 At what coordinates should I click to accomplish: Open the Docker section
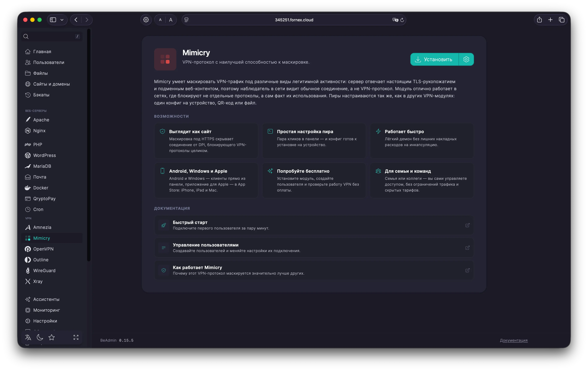pos(52,188)
